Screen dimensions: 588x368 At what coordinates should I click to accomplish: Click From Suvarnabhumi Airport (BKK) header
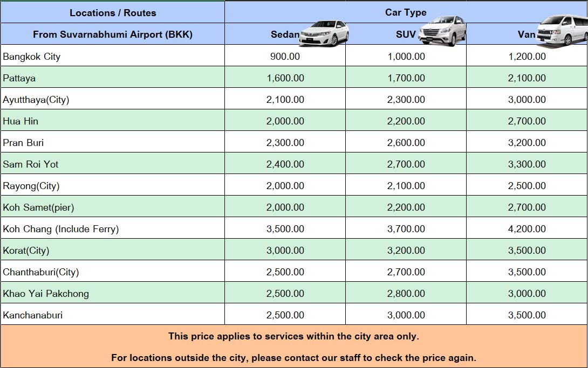(x=113, y=34)
